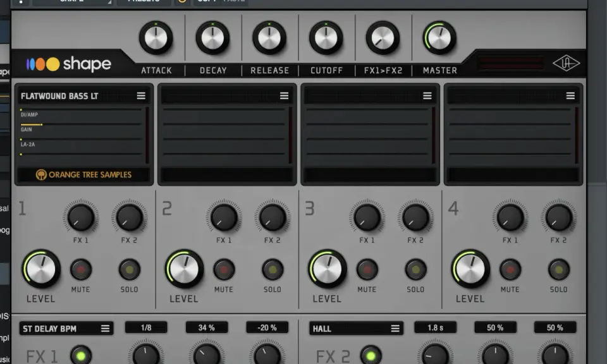Mute layer 2
This screenshot has height=364, width=607.
(224, 270)
